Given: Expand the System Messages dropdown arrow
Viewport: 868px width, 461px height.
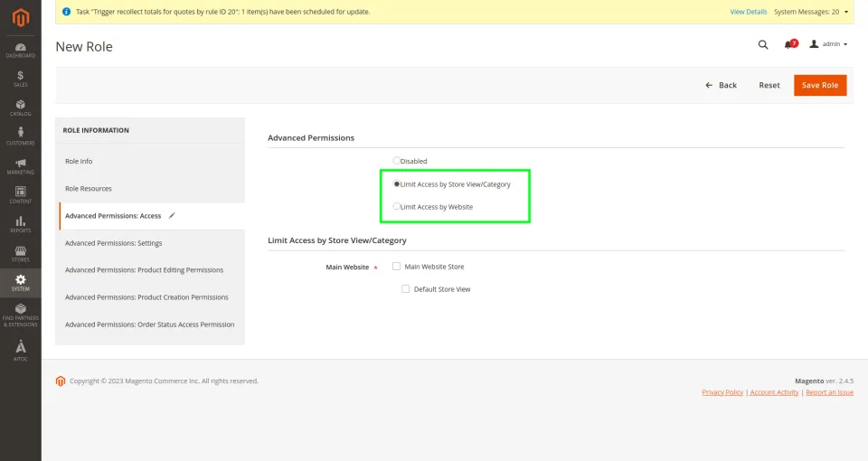Looking at the screenshot, I should click(x=846, y=12).
